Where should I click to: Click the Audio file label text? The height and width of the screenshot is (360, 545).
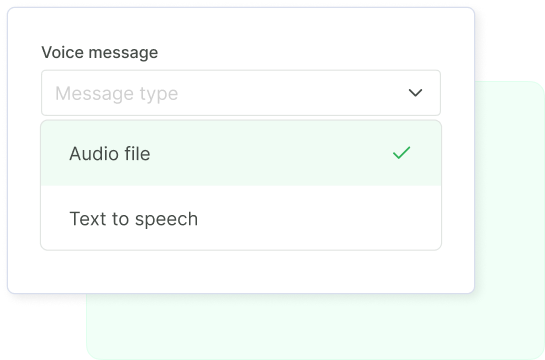110,154
